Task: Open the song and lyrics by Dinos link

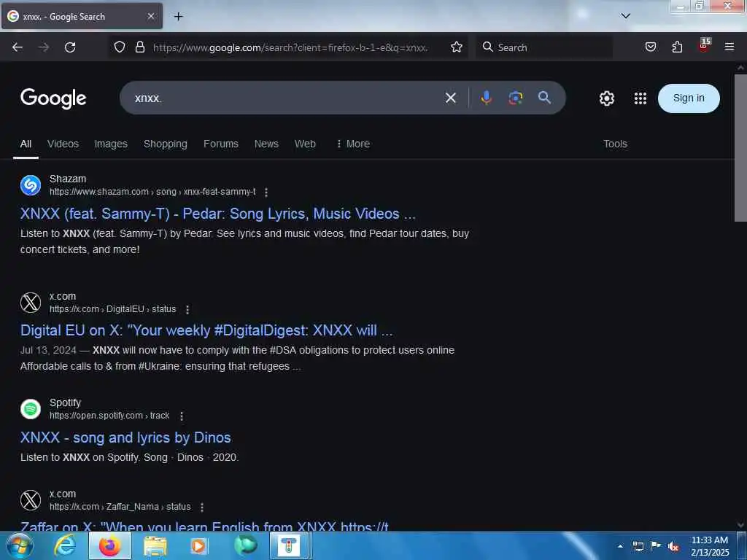Action: coord(125,437)
